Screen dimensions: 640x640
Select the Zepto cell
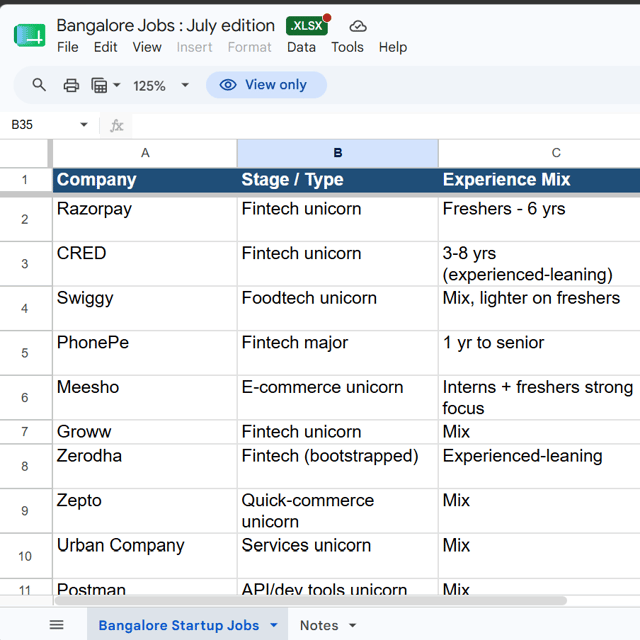coord(145,511)
